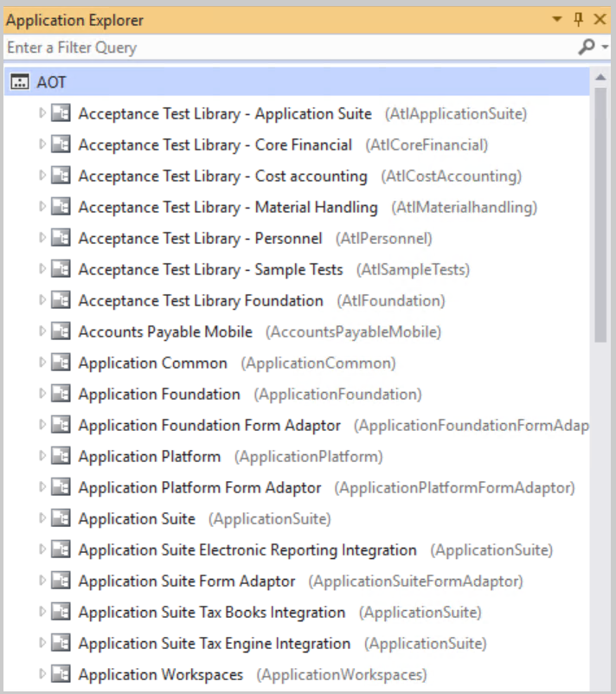The image size is (616, 694).
Task: Expand the Application Platform Form Adaptor node
Action: tap(42, 487)
